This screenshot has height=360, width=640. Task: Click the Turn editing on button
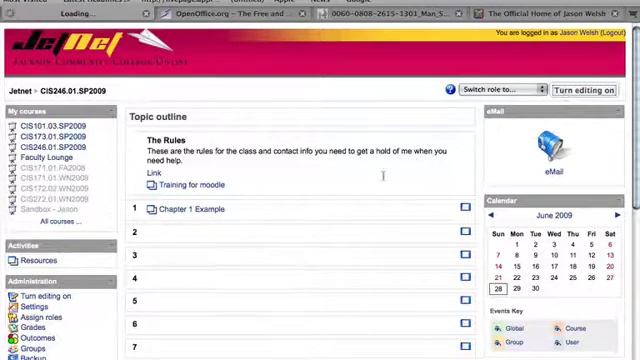(x=584, y=90)
